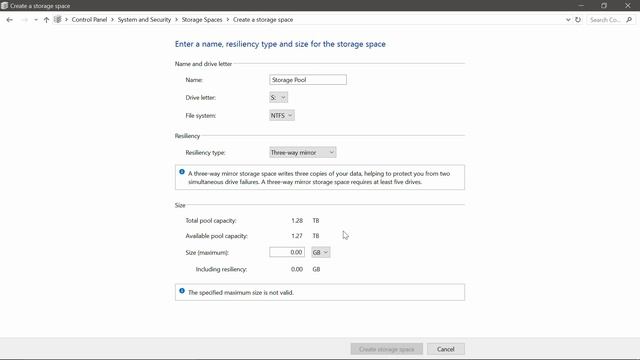This screenshot has width=640, height=360.
Task: Open the size unit GB dropdown
Action: click(x=320, y=252)
